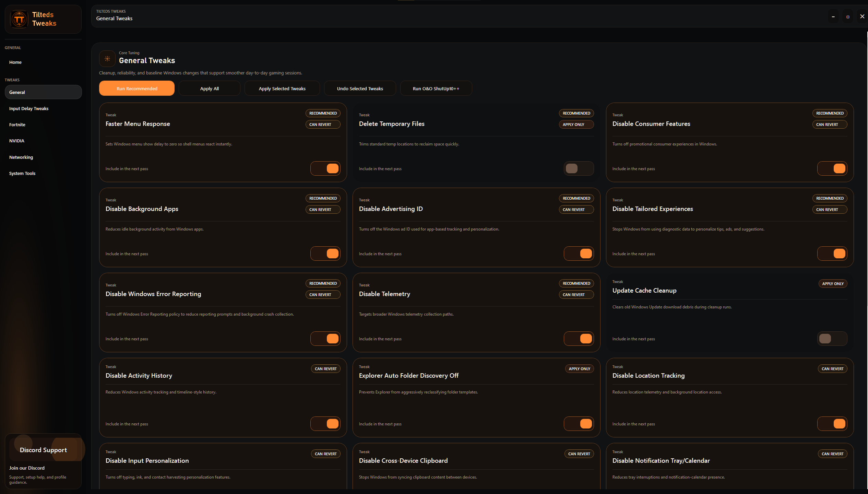Viewport: 868px width, 494px height.
Task: Open the Networking tweaks section
Action: (43, 157)
